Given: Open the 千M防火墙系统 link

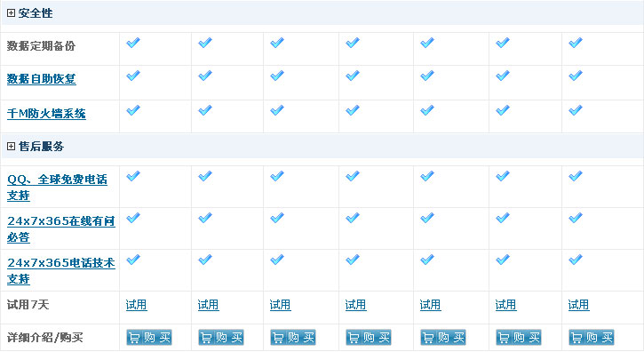Looking at the screenshot, I should point(46,114).
